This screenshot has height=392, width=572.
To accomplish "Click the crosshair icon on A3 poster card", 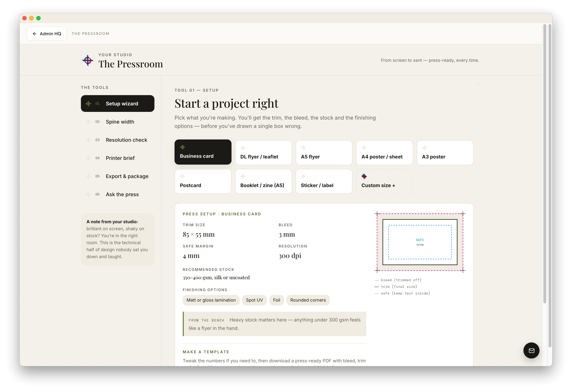I will (x=425, y=147).
